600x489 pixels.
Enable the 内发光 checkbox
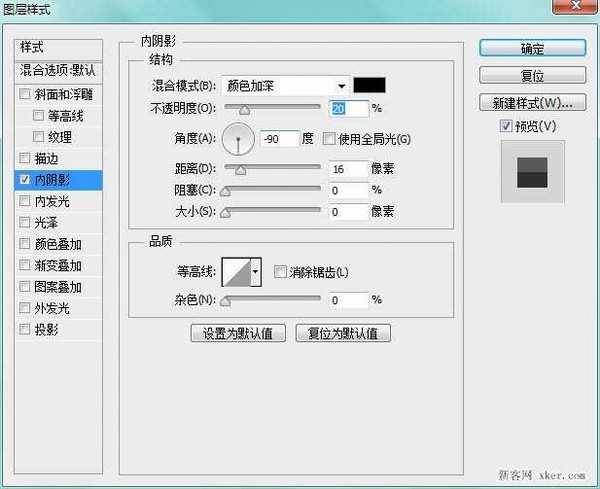25,201
